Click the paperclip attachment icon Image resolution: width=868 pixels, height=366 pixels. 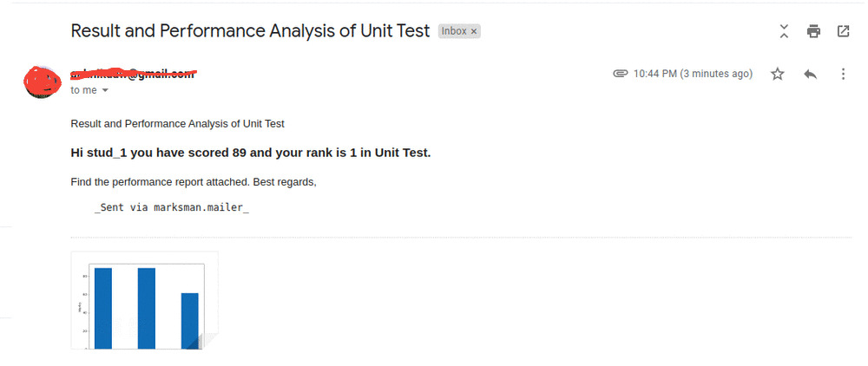tap(620, 74)
